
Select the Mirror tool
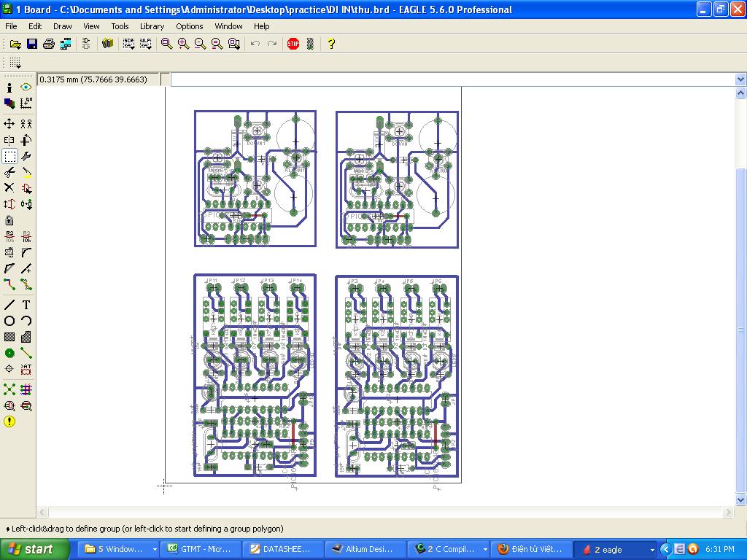point(9,141)
